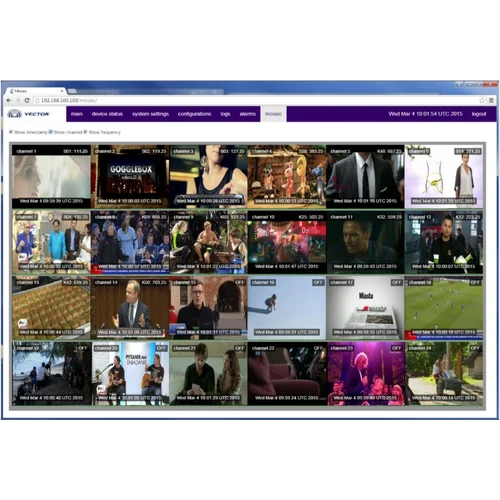Click the browser forward arrow
The width and height of the screenshot is (500, 500).
point(18,100)
